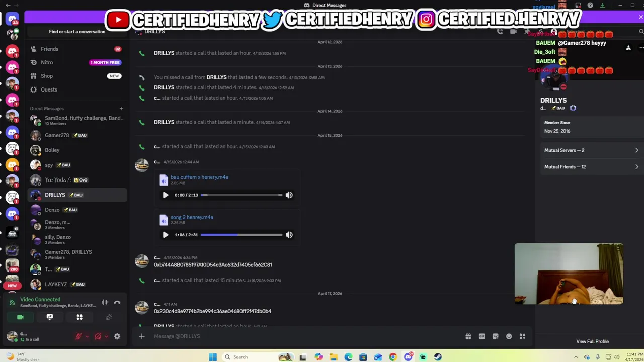
Task: Open the emoji picker
Action: (509, 336)
